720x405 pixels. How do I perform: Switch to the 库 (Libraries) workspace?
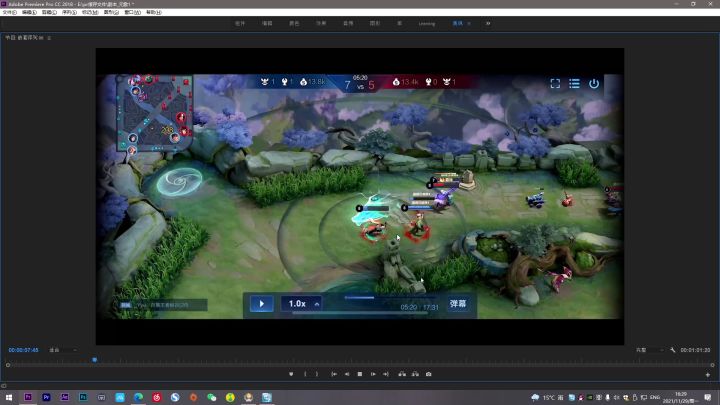pyautogui.click(x=399, y=23)
